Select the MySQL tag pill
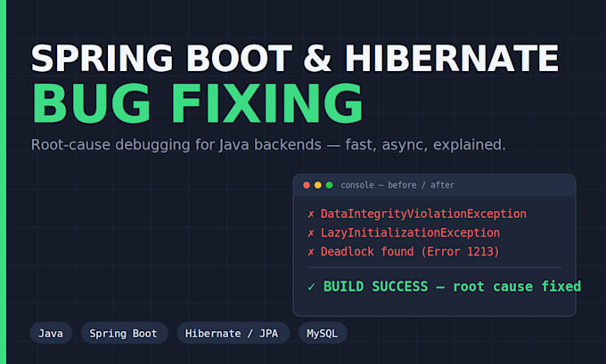Viewport: 606px width, 364px height. [323, 333]
